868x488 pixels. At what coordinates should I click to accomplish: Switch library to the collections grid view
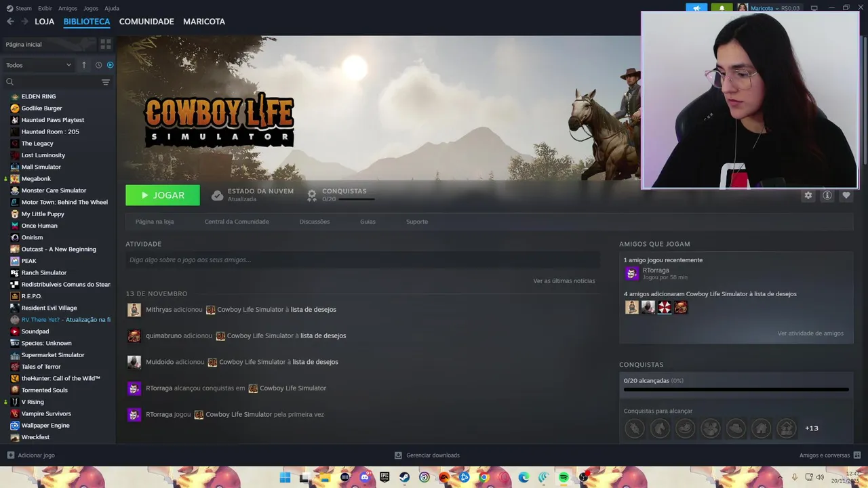(106, 44)
